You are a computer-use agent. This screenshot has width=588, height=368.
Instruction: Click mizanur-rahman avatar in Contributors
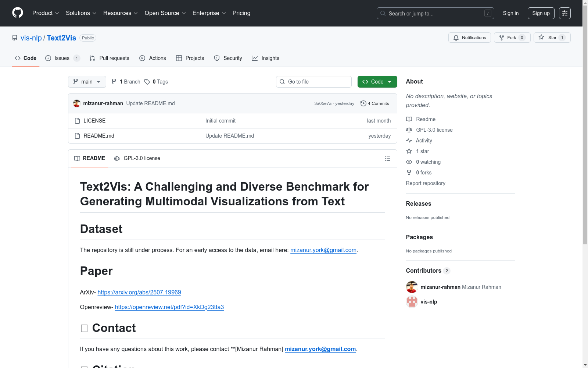pos(412,287)
